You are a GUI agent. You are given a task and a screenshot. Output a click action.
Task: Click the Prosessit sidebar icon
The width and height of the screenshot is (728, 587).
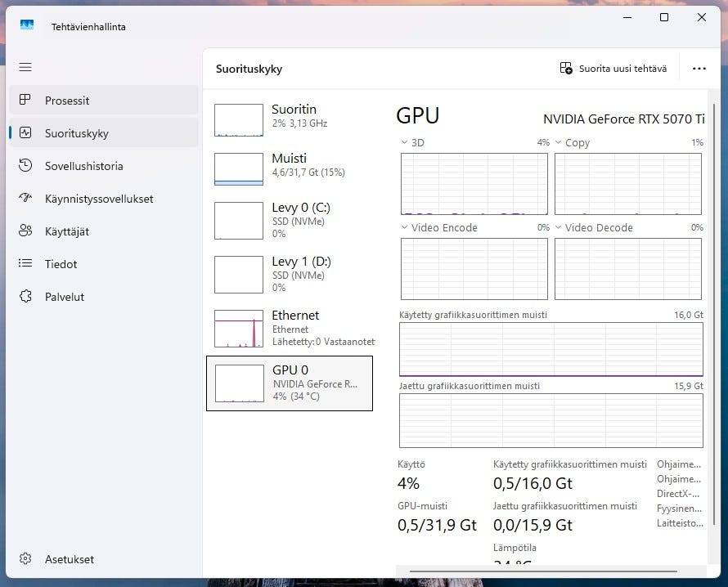pos(25,100)
